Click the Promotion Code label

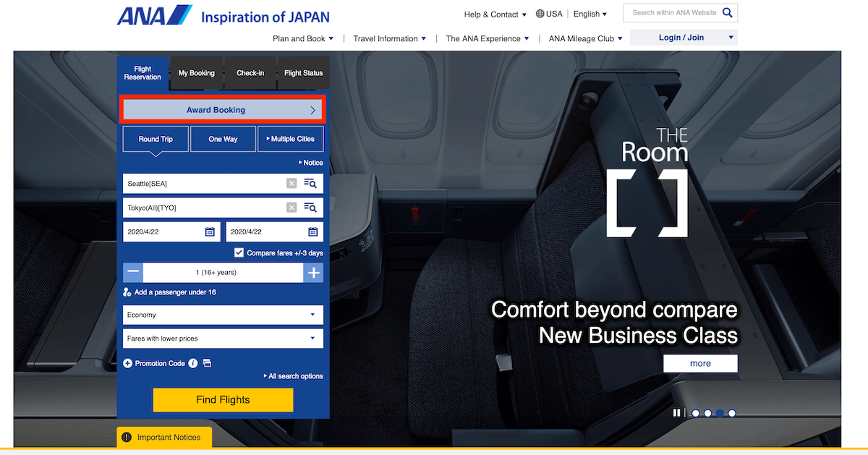pos(160,363)
